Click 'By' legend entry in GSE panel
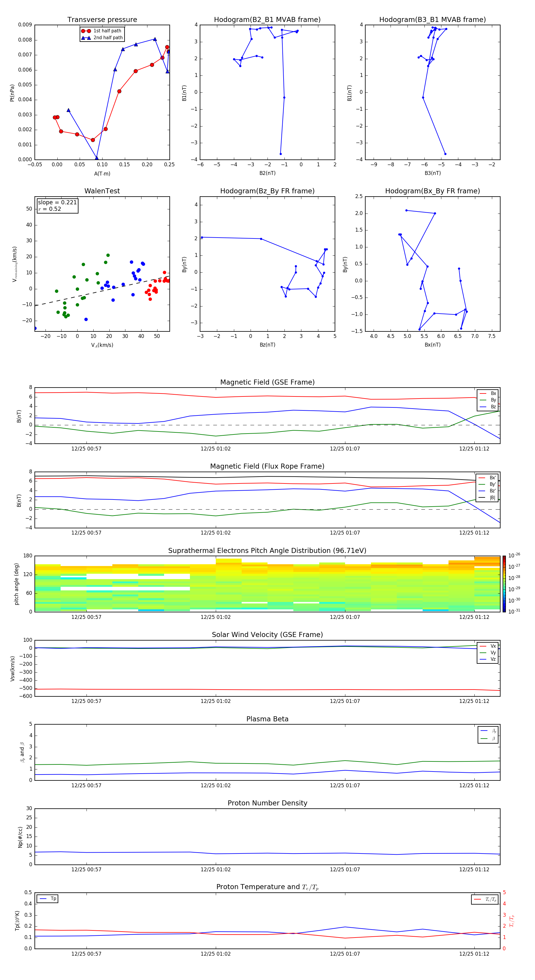 point(488,400)
